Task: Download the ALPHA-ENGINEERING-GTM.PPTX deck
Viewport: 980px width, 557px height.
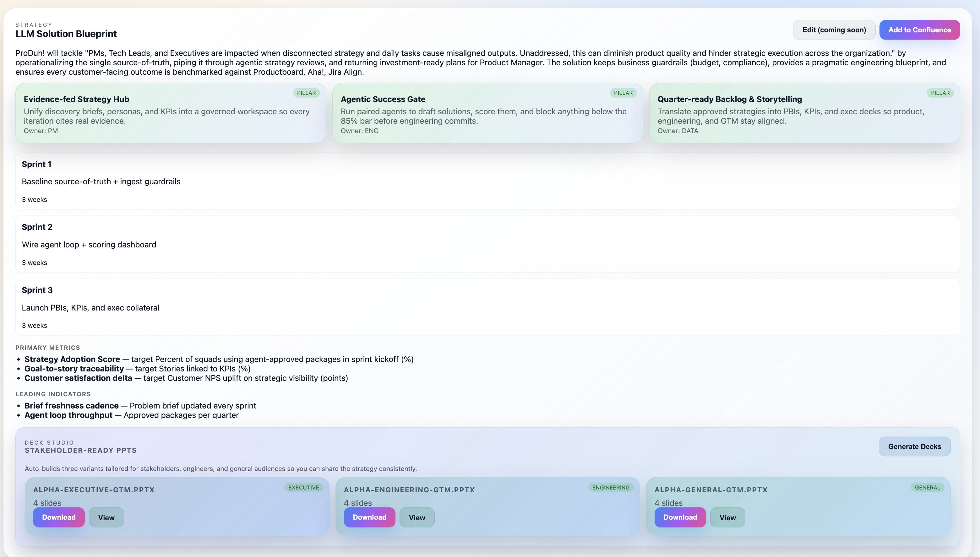Action: click(369, 517)
